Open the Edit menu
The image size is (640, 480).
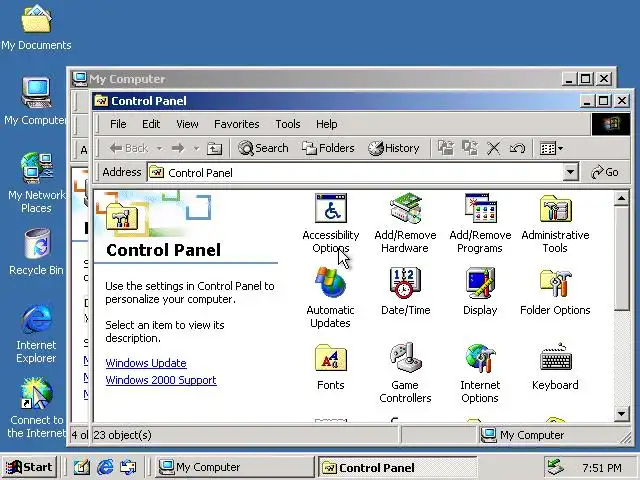tap(151, 124)
